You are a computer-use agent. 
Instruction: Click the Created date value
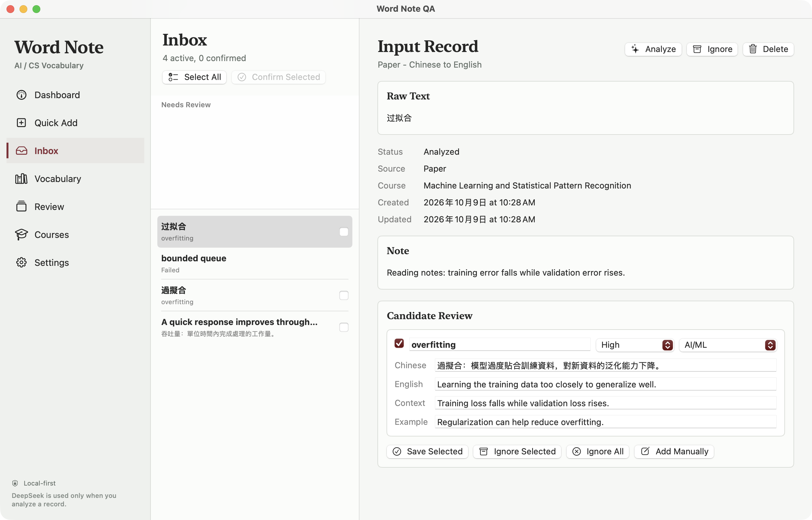point(479,202)
